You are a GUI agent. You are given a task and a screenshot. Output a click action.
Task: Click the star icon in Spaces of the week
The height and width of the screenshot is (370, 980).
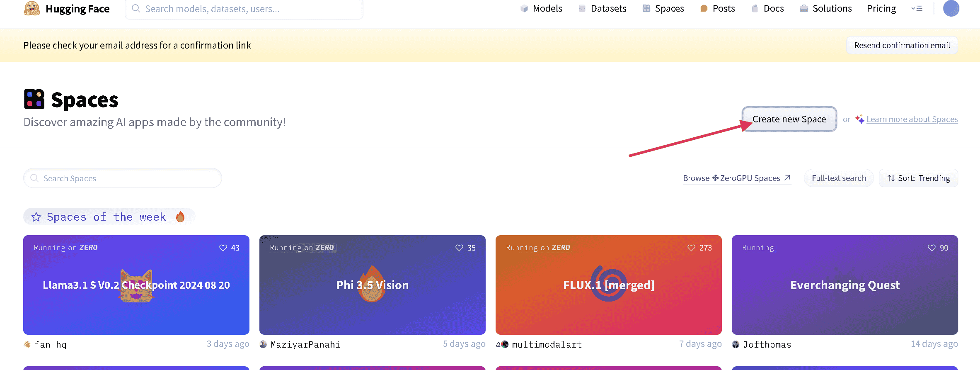[x=36, y=217]
